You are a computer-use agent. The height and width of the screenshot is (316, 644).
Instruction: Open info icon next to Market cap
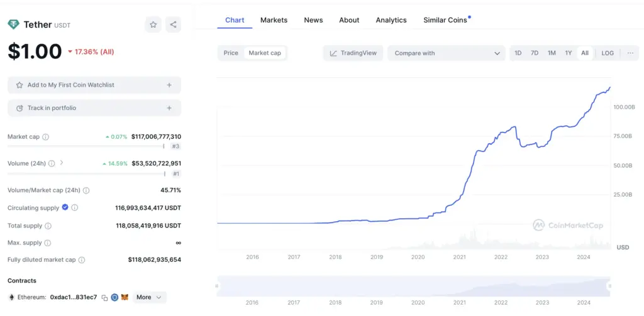[x=45, y=137]
